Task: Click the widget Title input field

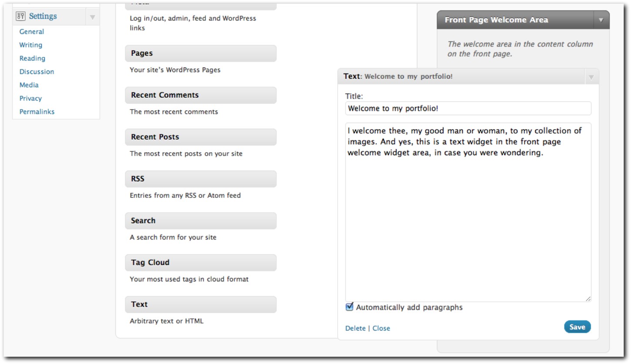Action: pos(468,108)
